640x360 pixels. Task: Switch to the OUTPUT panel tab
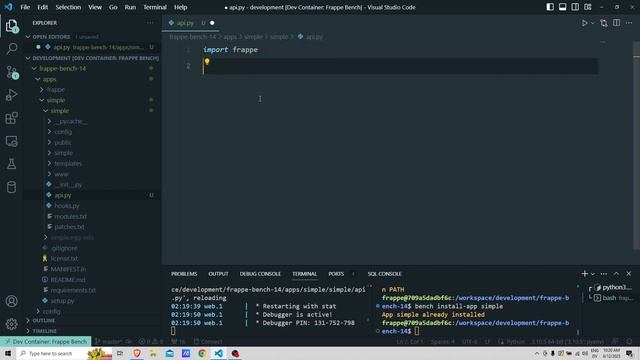(218, 274)
